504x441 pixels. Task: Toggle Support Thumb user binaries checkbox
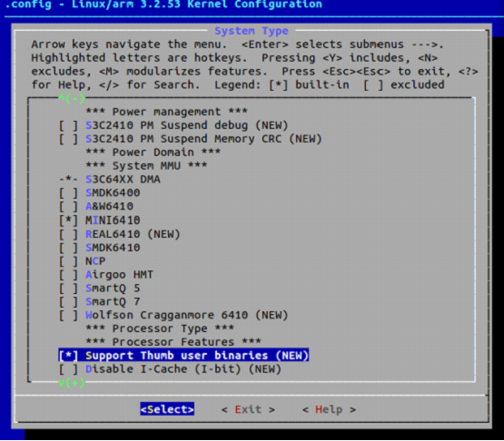coord(68,355)
